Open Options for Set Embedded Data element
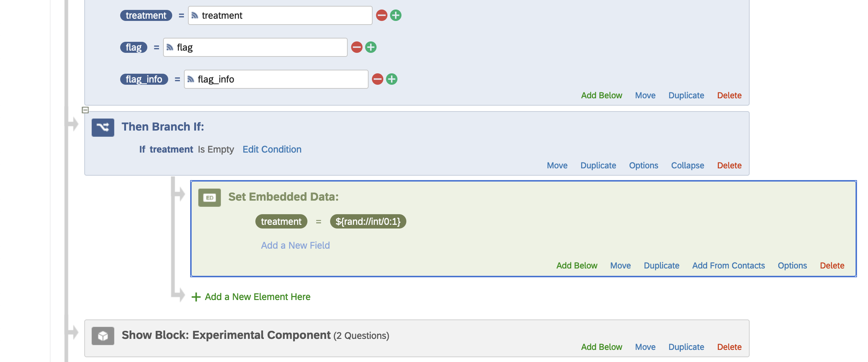The width and height of the screenshot is (868, 362). coord(792,266)
